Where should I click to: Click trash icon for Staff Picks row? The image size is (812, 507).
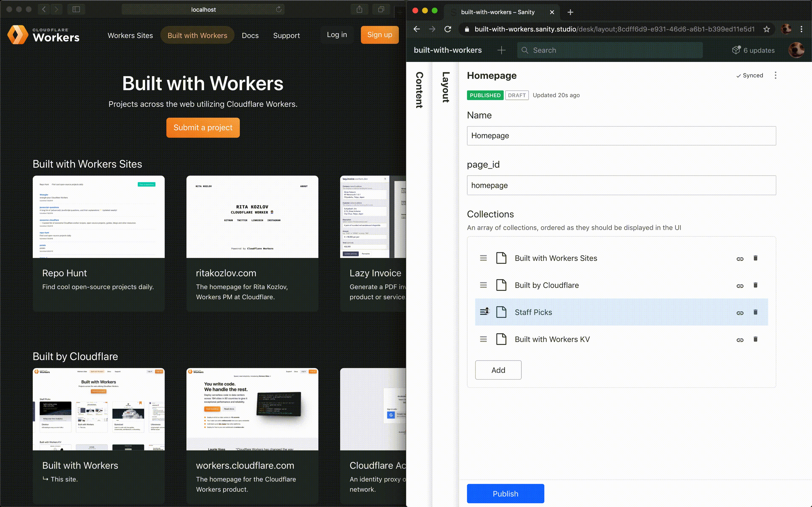point(755,312)
